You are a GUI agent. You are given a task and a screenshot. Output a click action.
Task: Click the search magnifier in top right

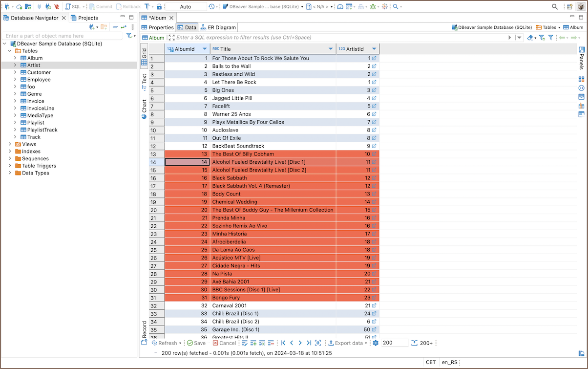555,7
